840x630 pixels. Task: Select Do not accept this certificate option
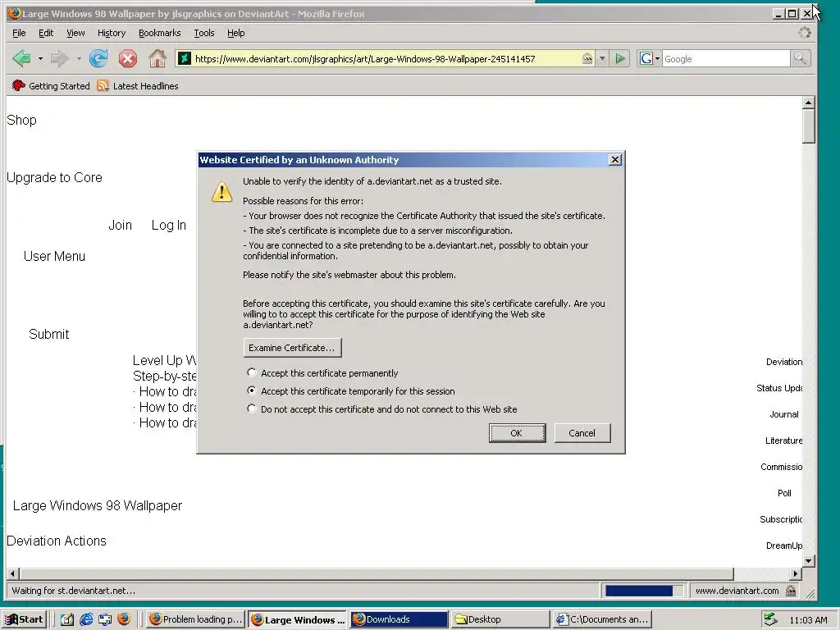(x=251, y=409)
